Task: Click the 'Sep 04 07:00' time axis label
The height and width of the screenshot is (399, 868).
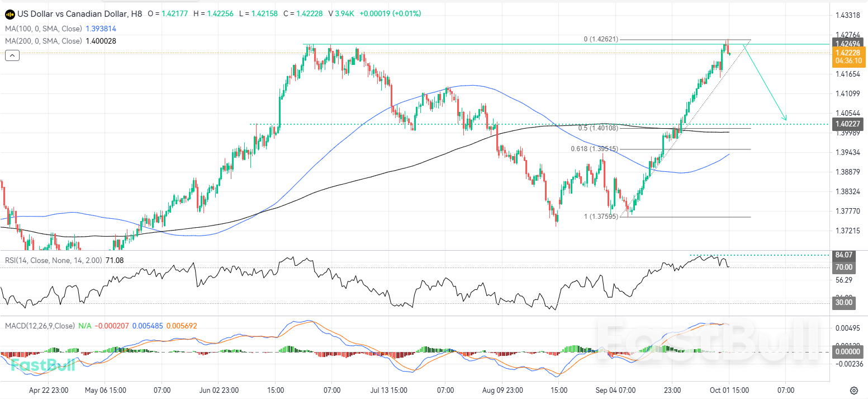Action: (615, 390)
